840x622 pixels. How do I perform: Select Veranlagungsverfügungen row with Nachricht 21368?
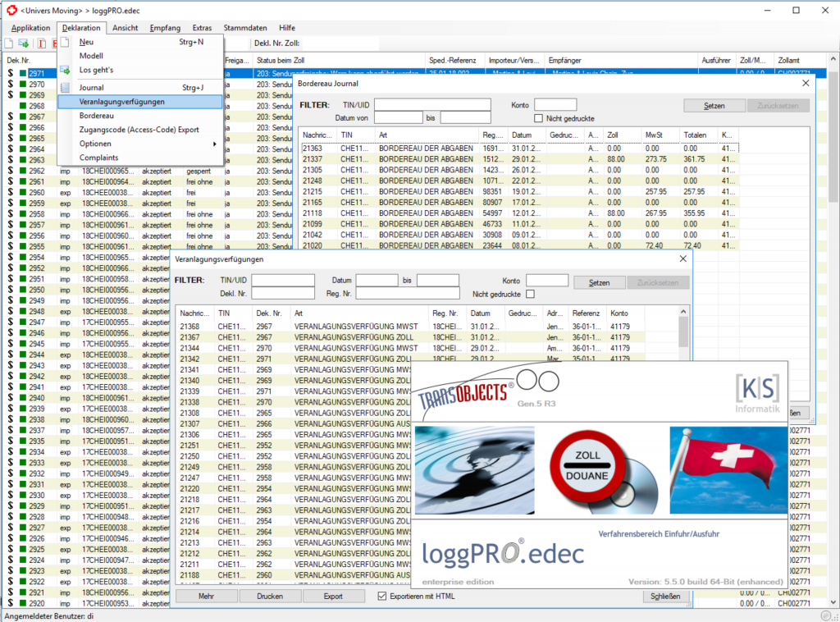412,327
